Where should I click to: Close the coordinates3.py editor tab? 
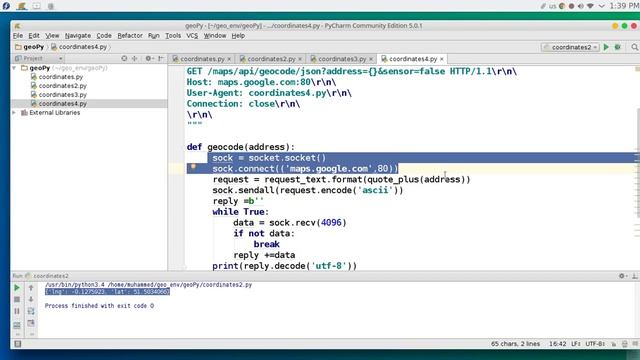(x=371, y=59)
